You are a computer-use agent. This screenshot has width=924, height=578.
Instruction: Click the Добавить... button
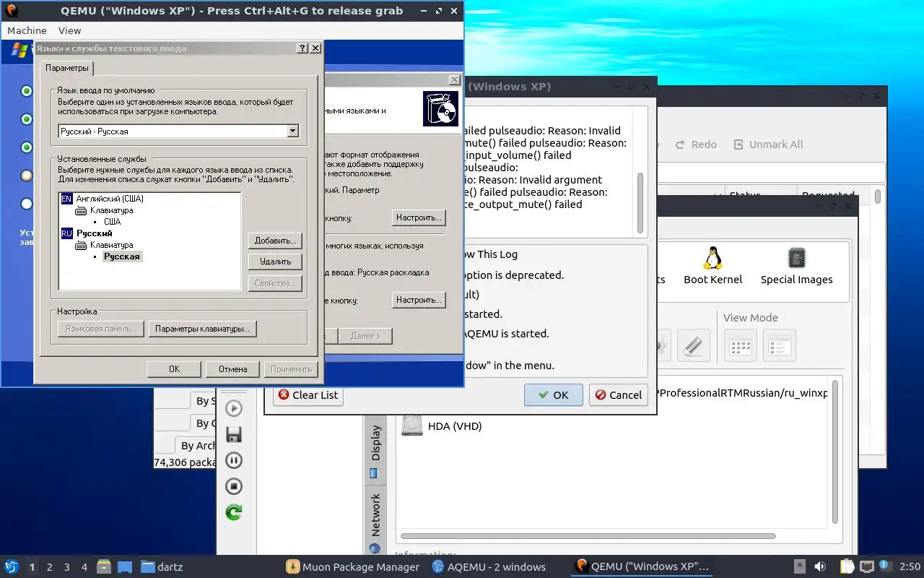[275, 240]
